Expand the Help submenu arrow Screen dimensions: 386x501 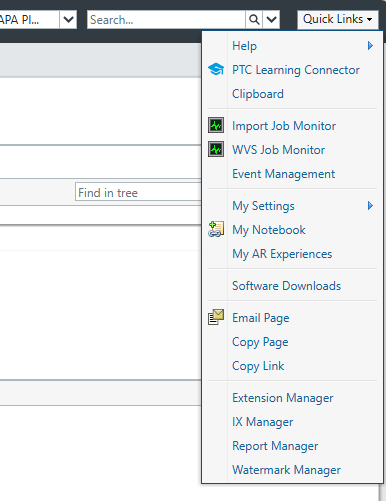[370, 45]
